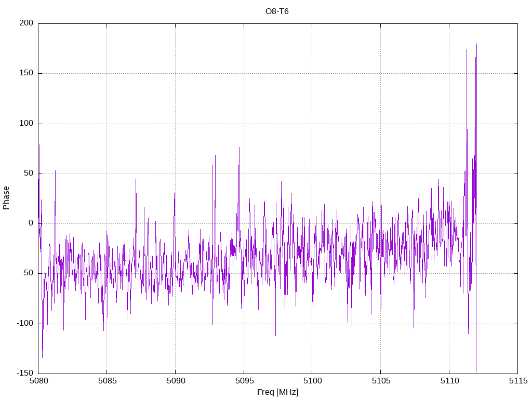Select the Phase y-axis label
The width and height of the screenshot is (532, 399).
pyautogui.click(x=6, y=198)
